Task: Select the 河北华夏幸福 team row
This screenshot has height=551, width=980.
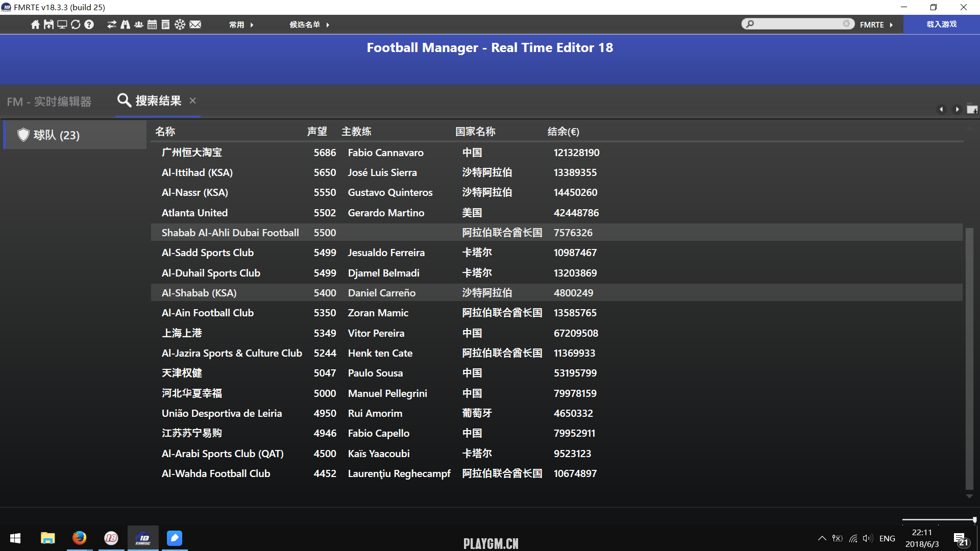Action: coord(556,393)
